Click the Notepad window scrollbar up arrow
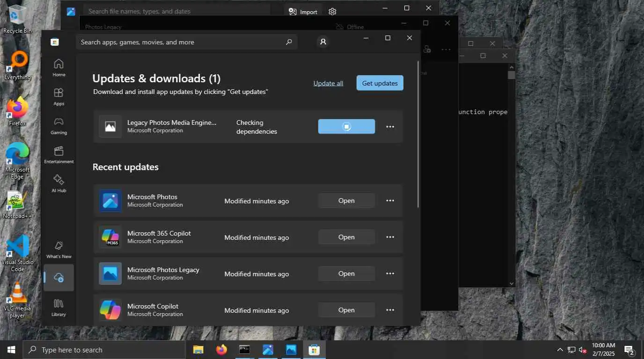Image resolution: width=644 pixels, height=359 pixels. coord(511,67)
